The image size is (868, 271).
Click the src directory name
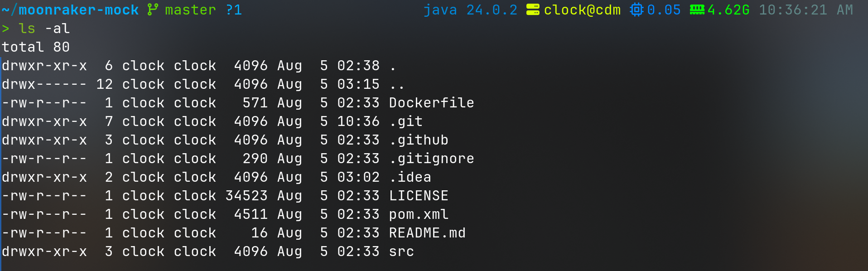[x=401, y=252]
